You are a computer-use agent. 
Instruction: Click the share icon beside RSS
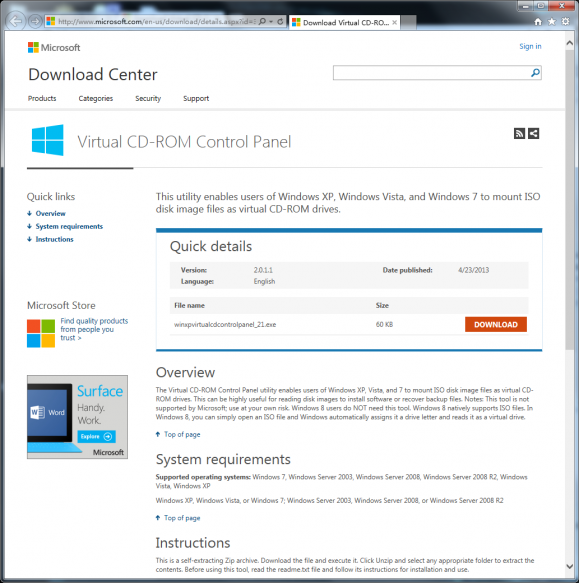(533, 133)
